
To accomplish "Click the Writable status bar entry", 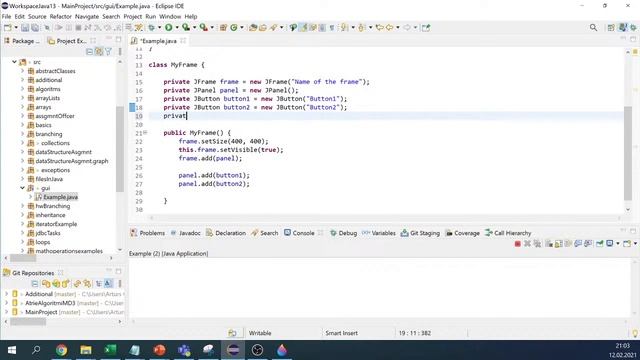I will tap(260, 333).
